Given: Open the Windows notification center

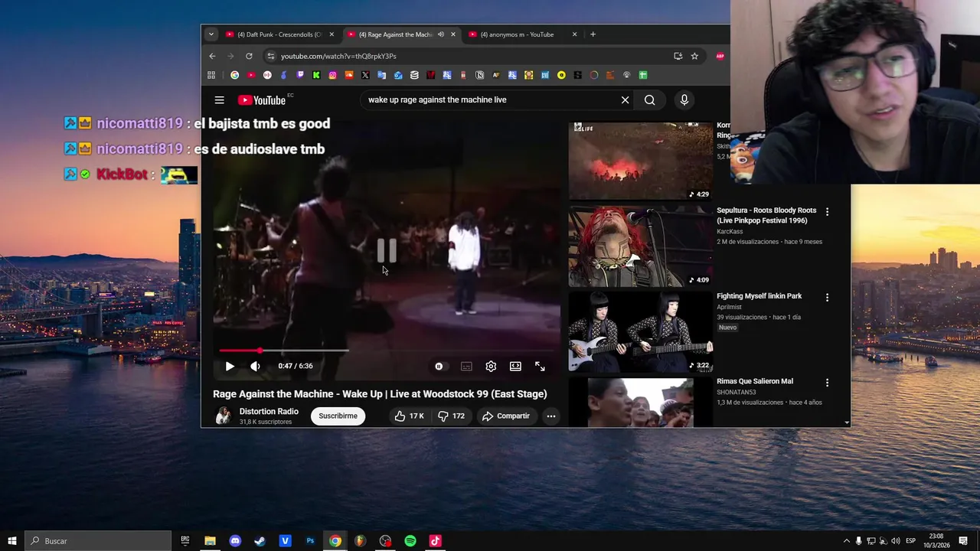Looking at the screenshot, I should coord(963,541).
